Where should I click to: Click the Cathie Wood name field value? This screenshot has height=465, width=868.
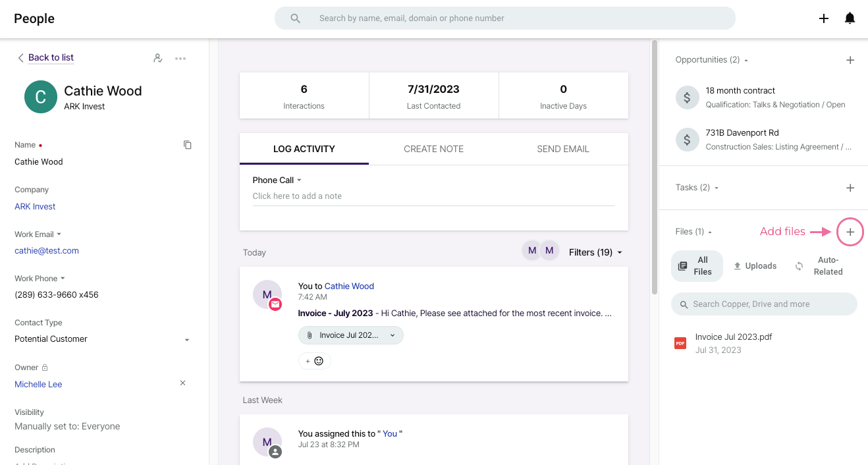tap(39, 162)
